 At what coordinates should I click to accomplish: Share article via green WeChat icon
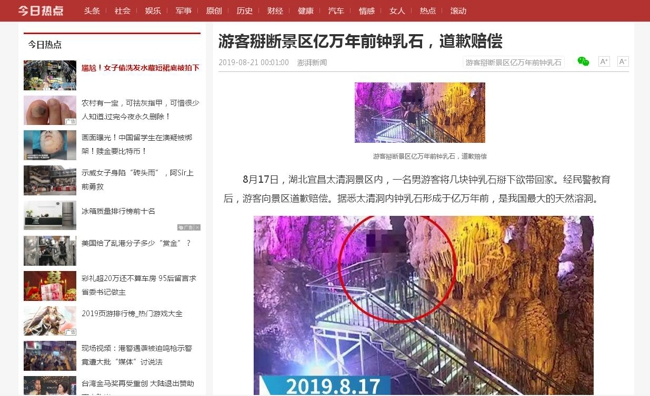click(583, 62)
